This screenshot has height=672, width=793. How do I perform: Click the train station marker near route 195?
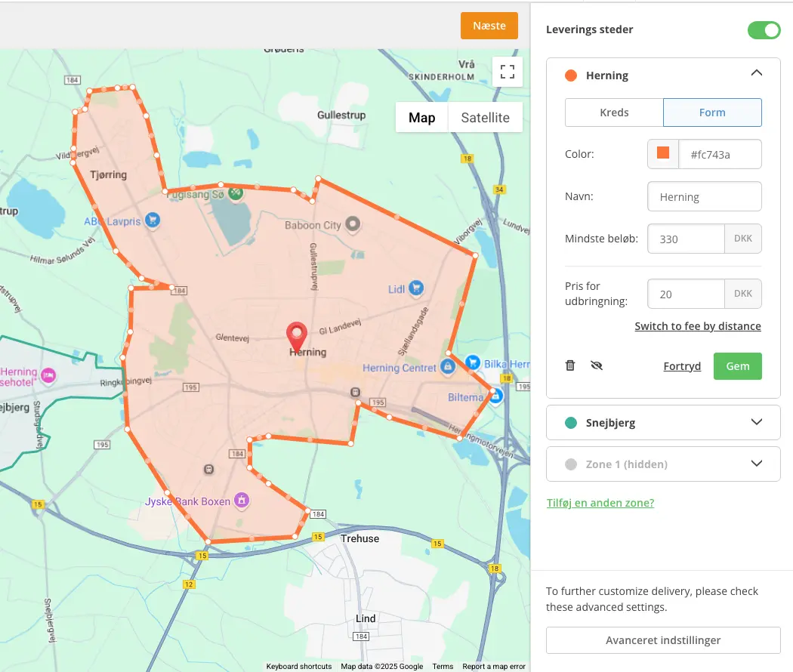[356, 393]
